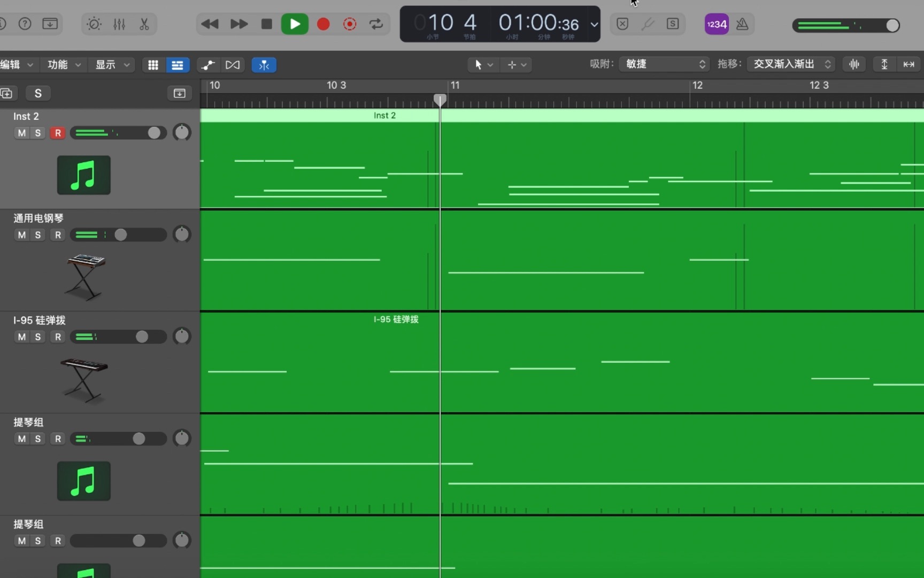Open the Editors scissors icon
The width and height of the screenshot is (924, 578).
[x=144, y=24]
